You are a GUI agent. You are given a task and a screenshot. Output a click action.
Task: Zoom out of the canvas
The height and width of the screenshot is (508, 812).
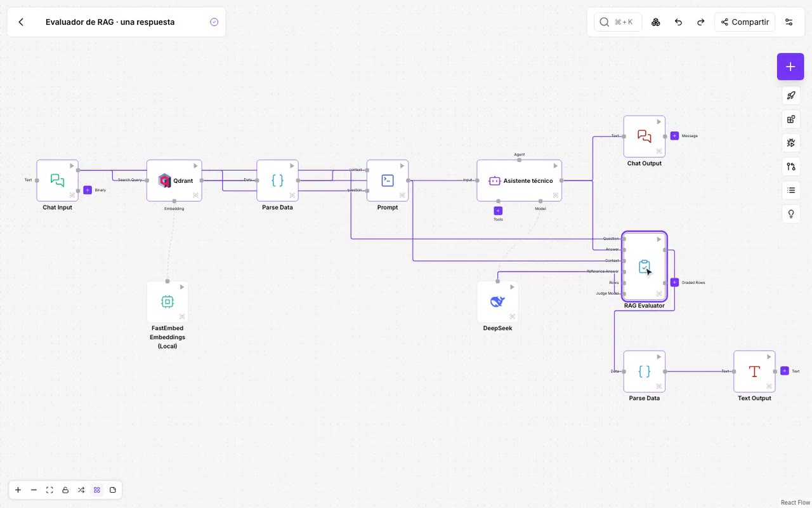tap(34, 490)
